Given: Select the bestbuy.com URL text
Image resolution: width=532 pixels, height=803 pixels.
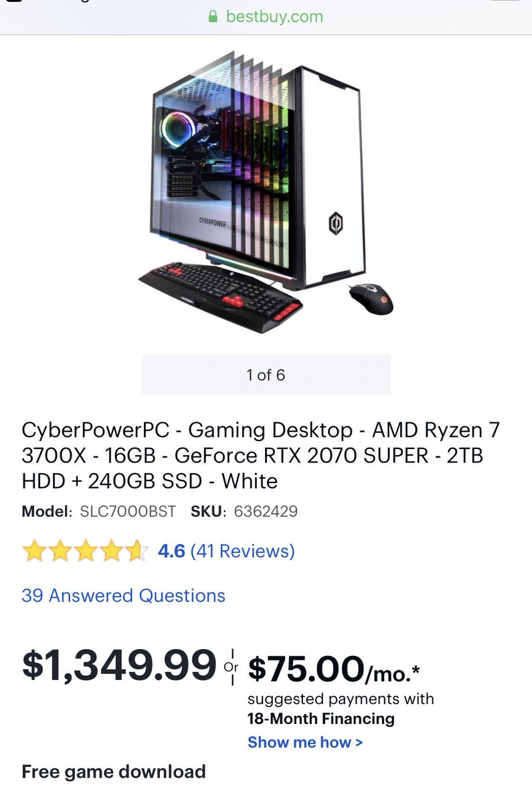Looking at the screenshot, I should [274, 16].
